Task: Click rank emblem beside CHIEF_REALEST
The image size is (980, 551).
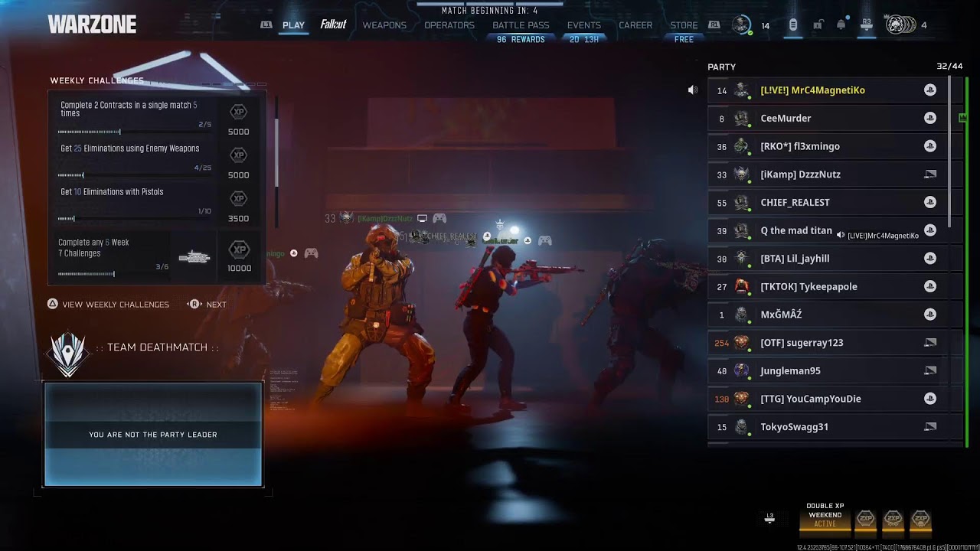Action: [741, 203]
